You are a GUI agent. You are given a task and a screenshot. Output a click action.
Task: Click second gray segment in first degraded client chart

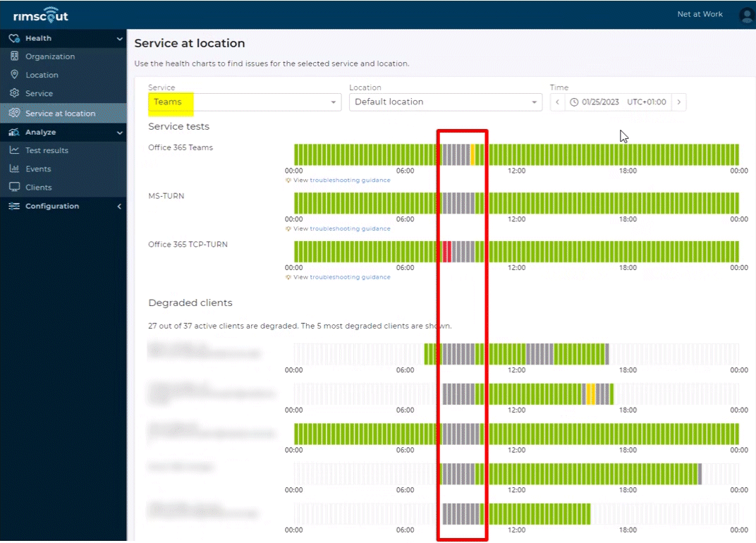[540, 354]
